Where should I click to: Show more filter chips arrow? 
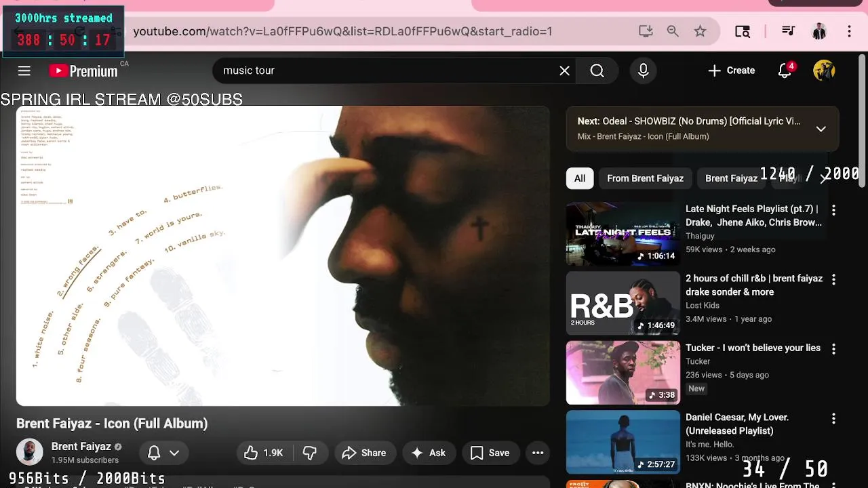(x=824, y=178)
